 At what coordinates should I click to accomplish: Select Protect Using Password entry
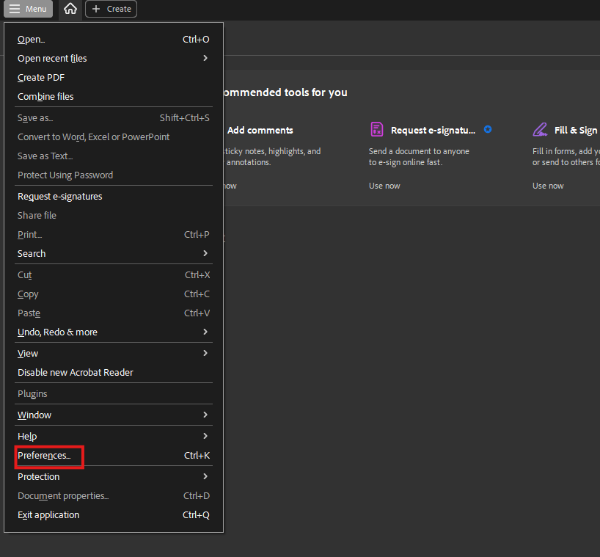point(113,175)
